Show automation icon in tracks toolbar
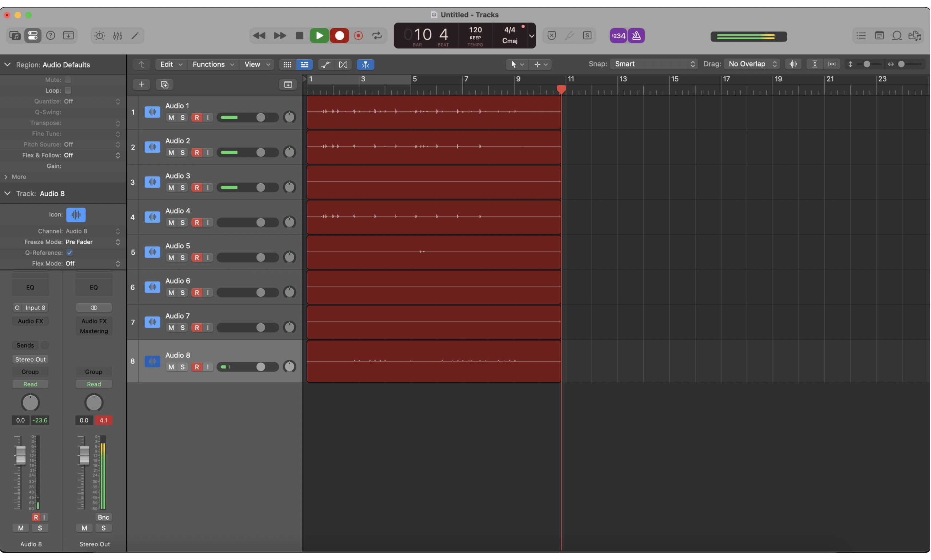931x560 pixels. point(325,64)
